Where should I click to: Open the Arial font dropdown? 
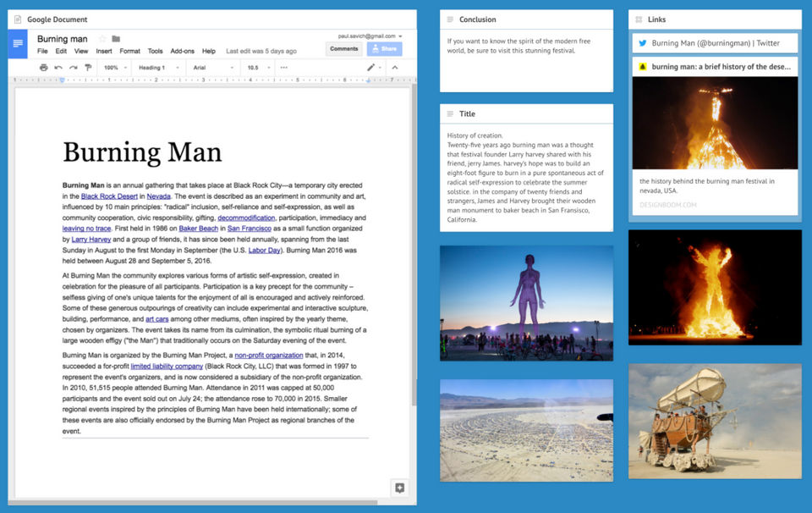213,68
